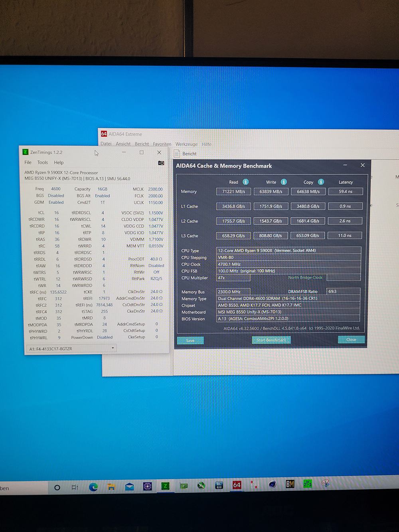Image resolution: width=399 pixels, height=532 pixels.
Task: Show info for the Write column
Action: click(284, 182)
